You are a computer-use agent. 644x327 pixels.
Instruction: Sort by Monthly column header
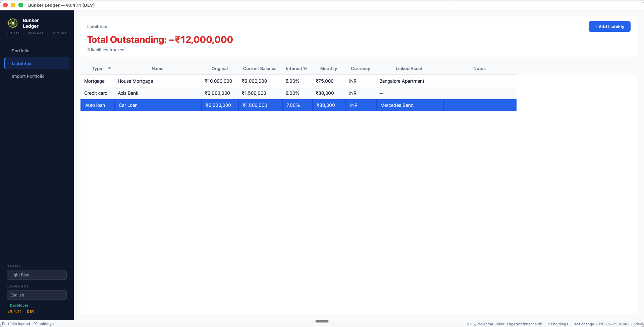pos(329,68)
